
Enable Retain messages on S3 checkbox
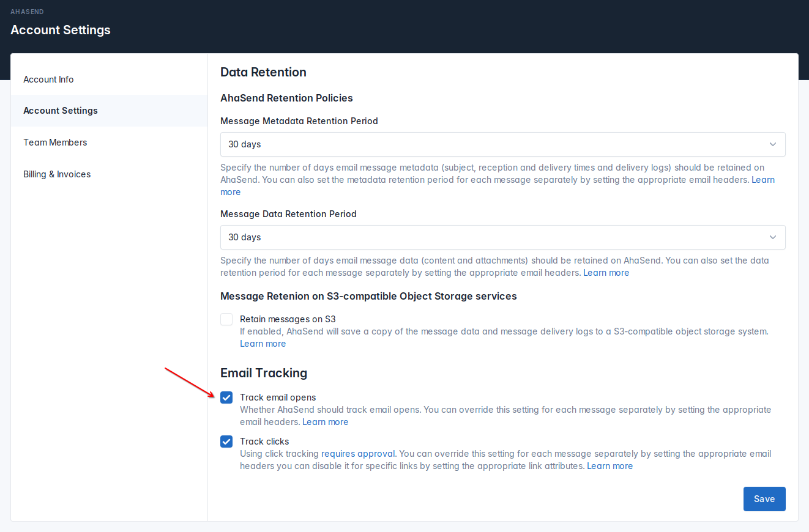[x=226, y=319]
